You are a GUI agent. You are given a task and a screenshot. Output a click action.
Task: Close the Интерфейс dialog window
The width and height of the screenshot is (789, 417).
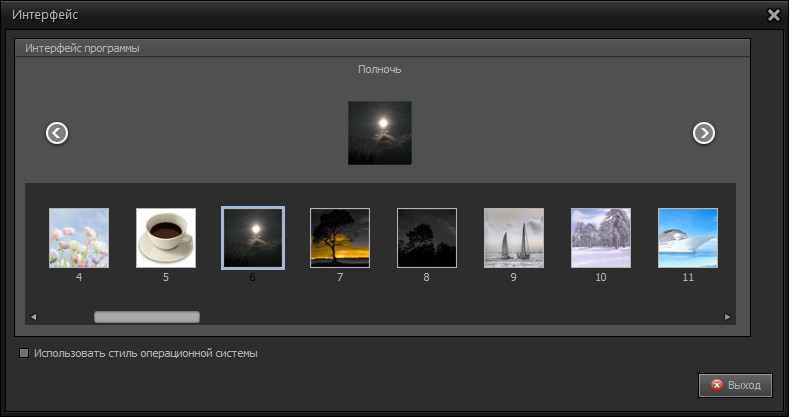773,15
